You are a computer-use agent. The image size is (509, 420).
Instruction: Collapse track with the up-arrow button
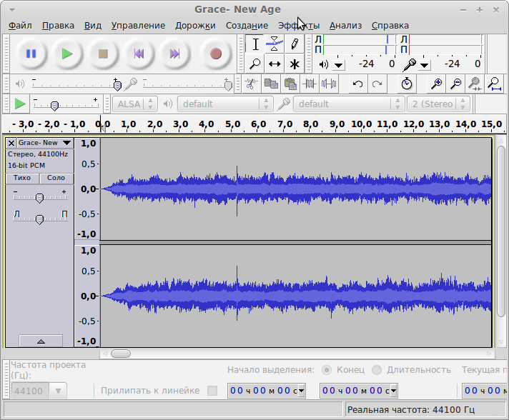(41, 341)
